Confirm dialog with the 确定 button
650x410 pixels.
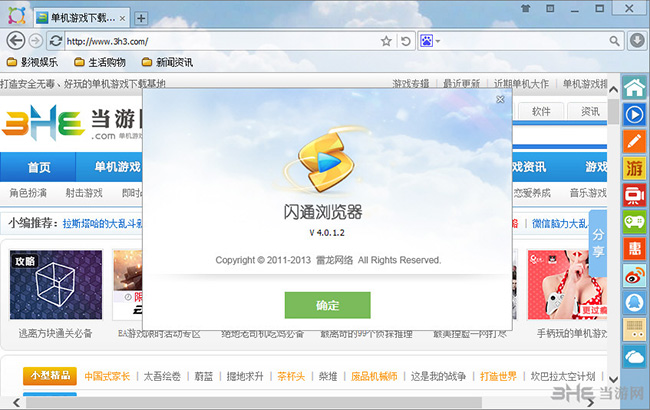point(327,305)
